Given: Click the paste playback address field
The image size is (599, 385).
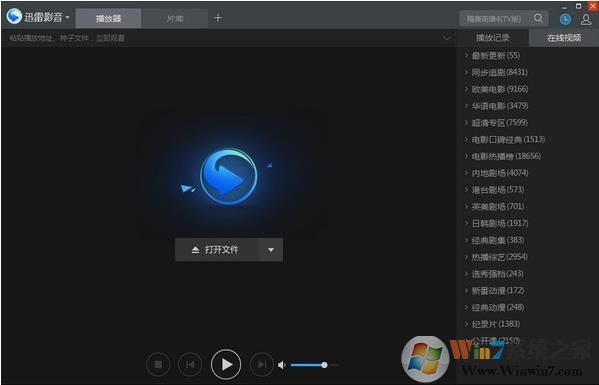Looking at the screenshot, I should (222, 38).
